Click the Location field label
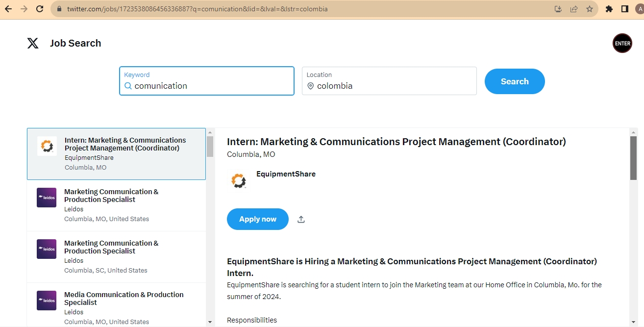The height and width of the screenshot is (327, 644). point(319,75)
